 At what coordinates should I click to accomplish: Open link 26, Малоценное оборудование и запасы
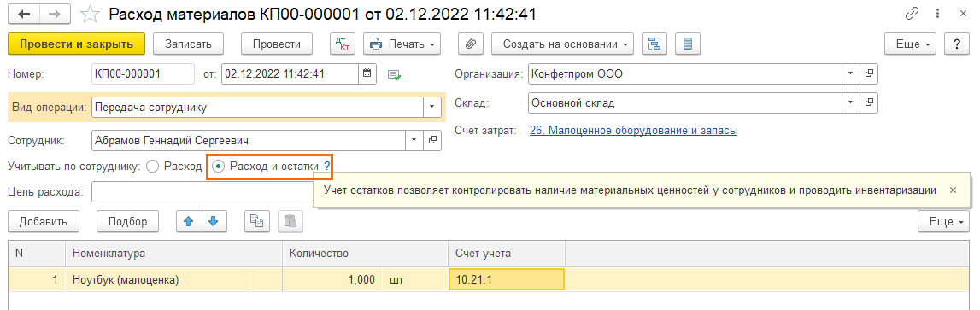pyautogui.click(x=633, y=130)
